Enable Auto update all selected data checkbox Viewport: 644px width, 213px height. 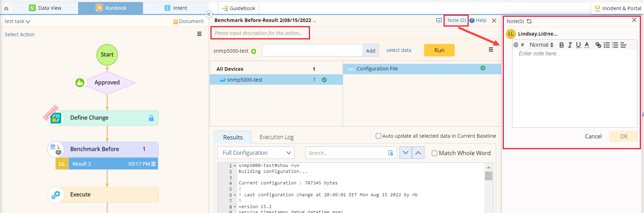point(379,136)
